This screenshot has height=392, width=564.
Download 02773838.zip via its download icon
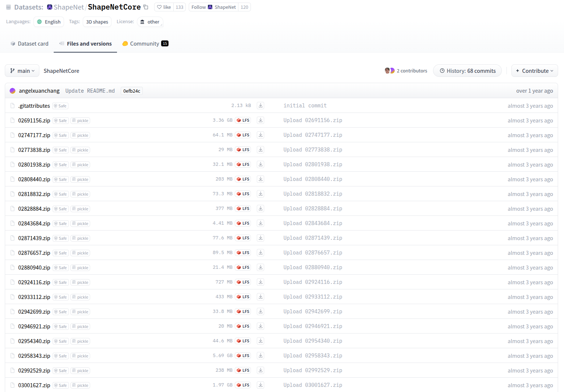[260, 150]
